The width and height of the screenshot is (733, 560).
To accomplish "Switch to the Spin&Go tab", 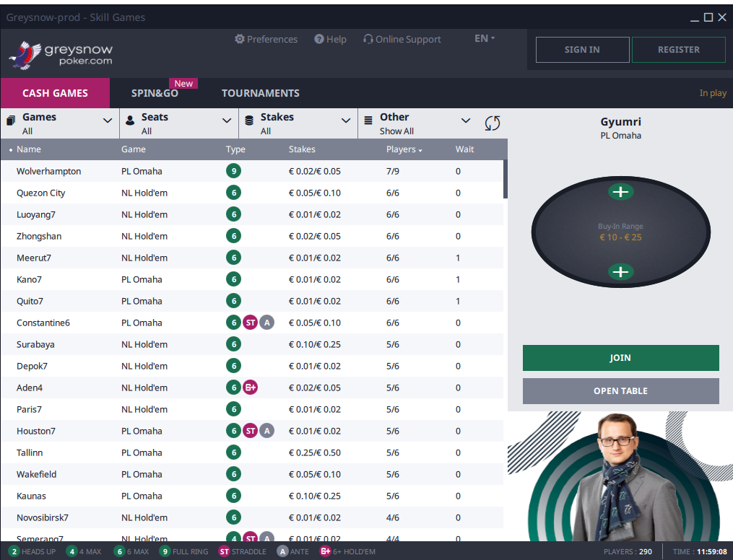I will point(155,93).
